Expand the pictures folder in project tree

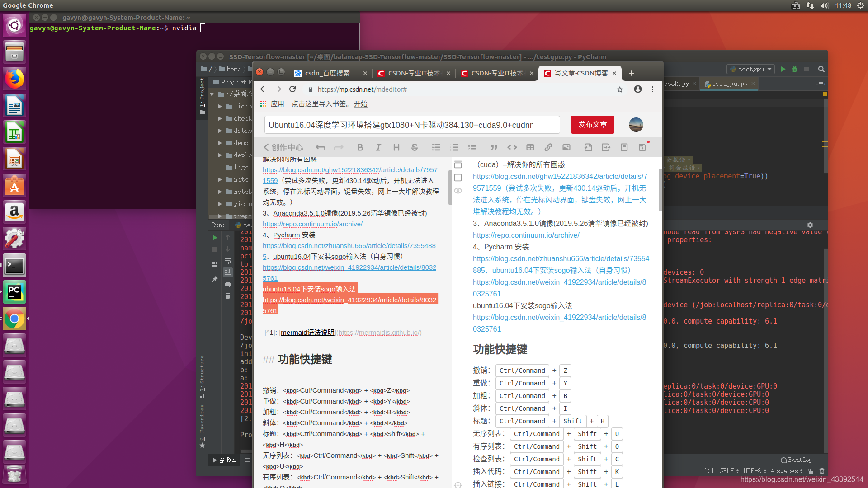tap(220, 204)
